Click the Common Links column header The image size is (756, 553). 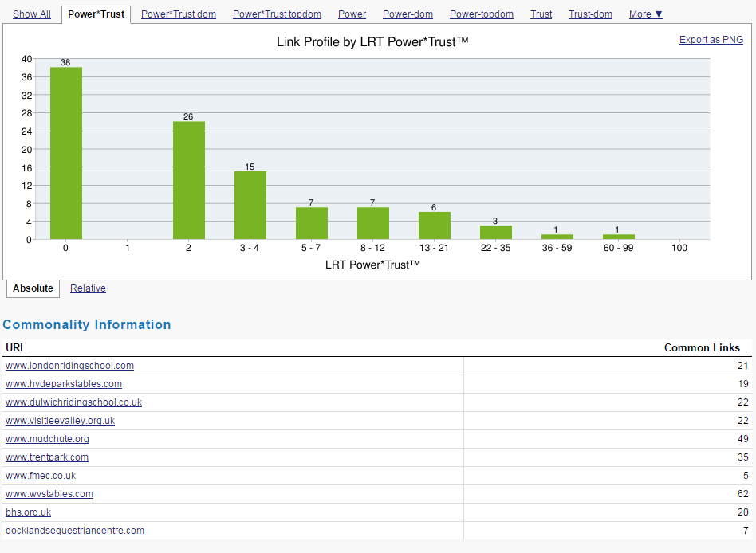[x=702, y=347]
